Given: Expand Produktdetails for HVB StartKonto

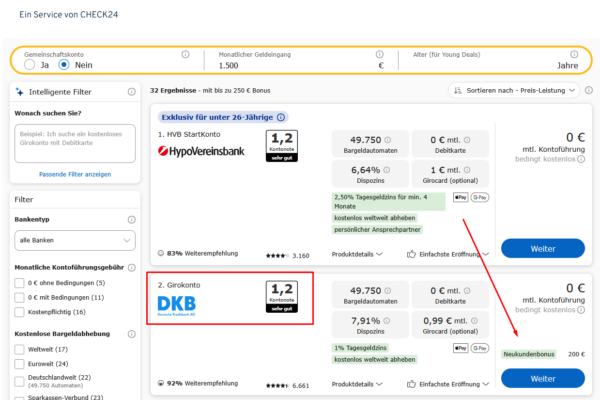Looking at the screenshot, I should (357, 254).
